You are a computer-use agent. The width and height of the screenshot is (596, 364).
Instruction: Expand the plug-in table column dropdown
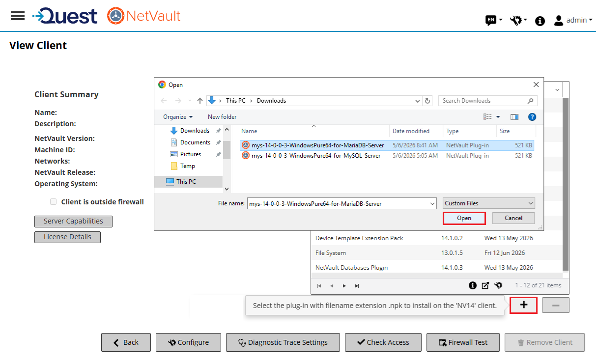click(x=557, y=90)
